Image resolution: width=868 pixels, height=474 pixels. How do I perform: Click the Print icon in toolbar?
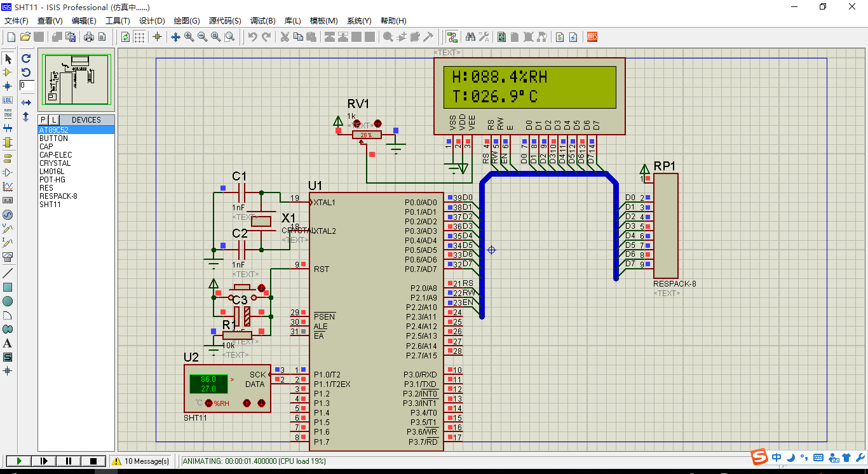(x=89, y=37)
